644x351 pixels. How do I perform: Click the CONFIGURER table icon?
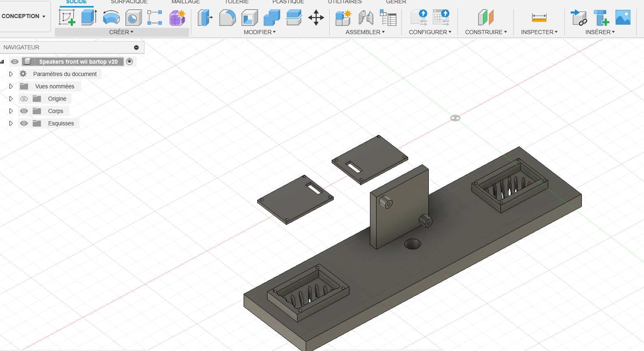point(442,18)
